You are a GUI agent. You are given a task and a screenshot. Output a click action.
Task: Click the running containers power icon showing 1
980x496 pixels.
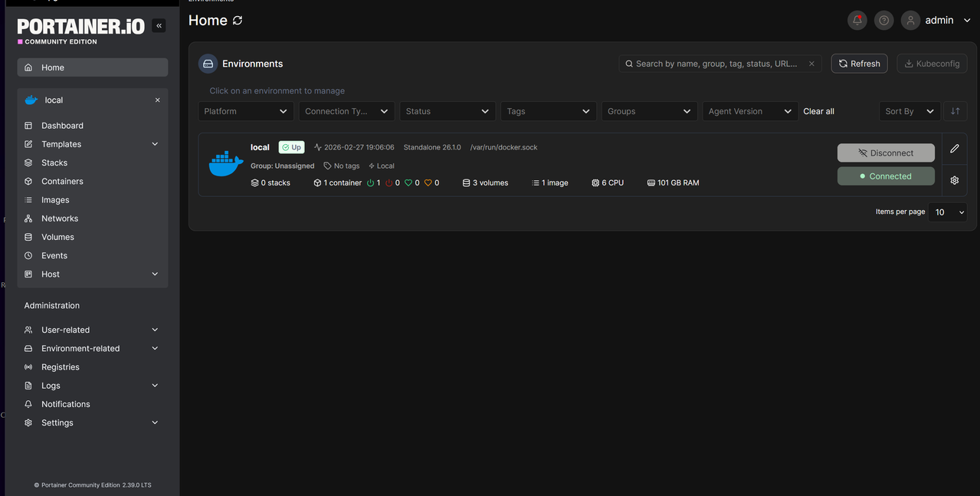point(371,183)
